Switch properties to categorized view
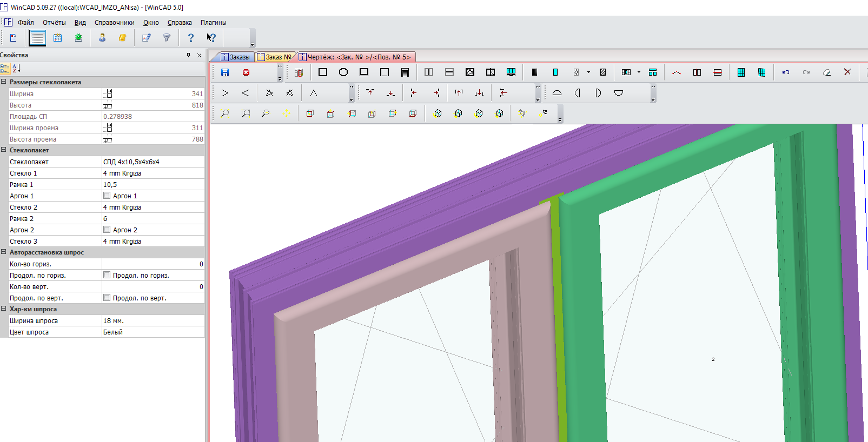 click(5, 69)
